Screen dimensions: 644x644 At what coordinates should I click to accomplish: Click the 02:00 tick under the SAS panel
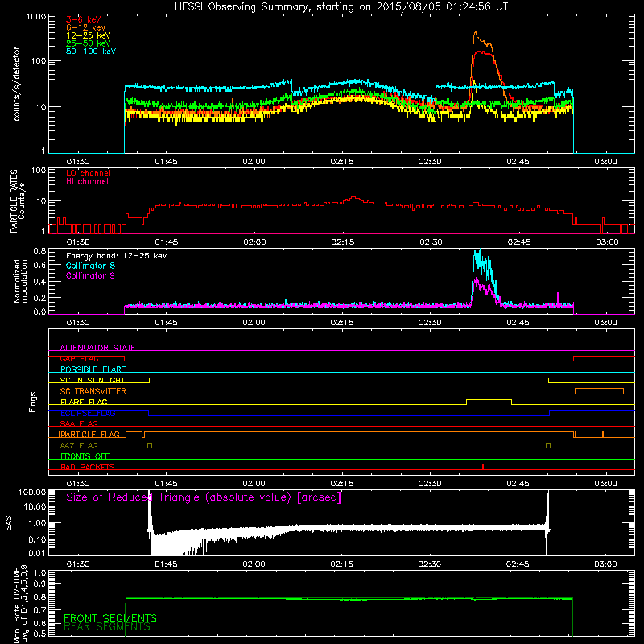pos(254,564)
